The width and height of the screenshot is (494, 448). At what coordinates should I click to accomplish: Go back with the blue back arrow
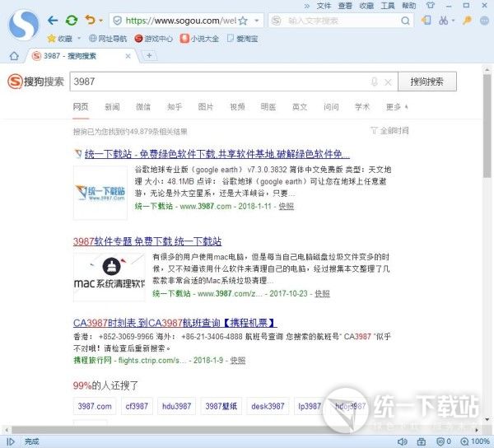coord(53,21)
